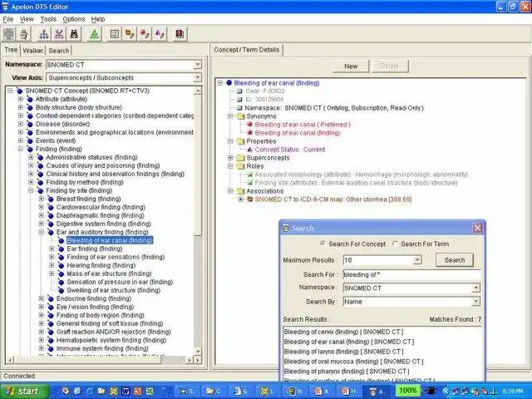This screenshot has width=532, height=399.
Task: Click the Associations folder icon
Action: click(x=240, y=191)
